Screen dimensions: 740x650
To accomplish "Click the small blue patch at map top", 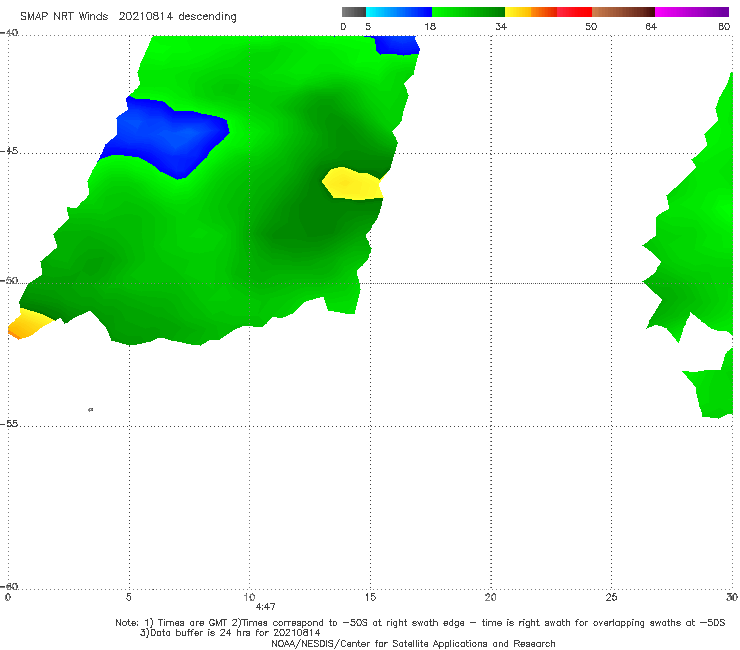I will tap(396, 45).
